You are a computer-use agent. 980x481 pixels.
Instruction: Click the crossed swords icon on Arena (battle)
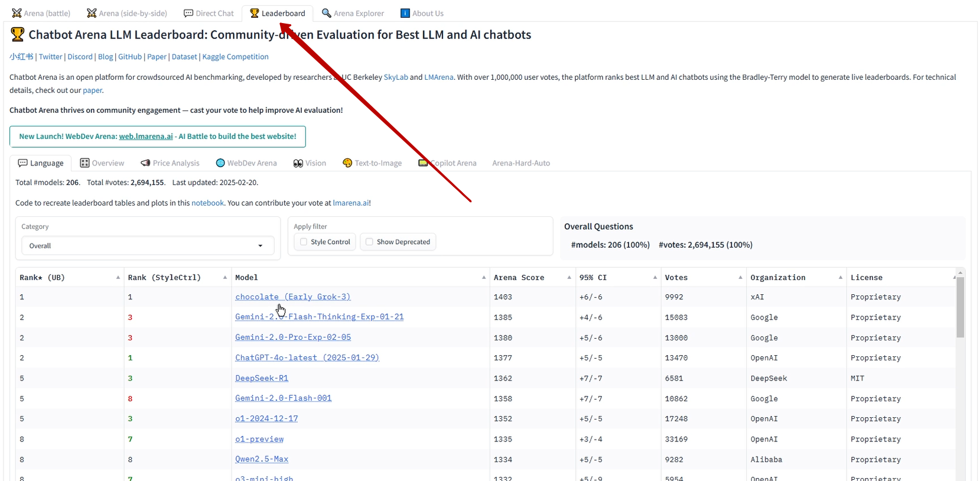pos(17,13)
